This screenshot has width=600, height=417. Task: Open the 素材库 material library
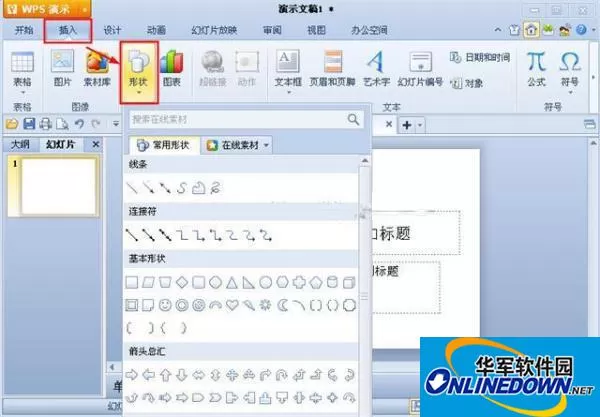pyautogui.click(x=97, y=69)
